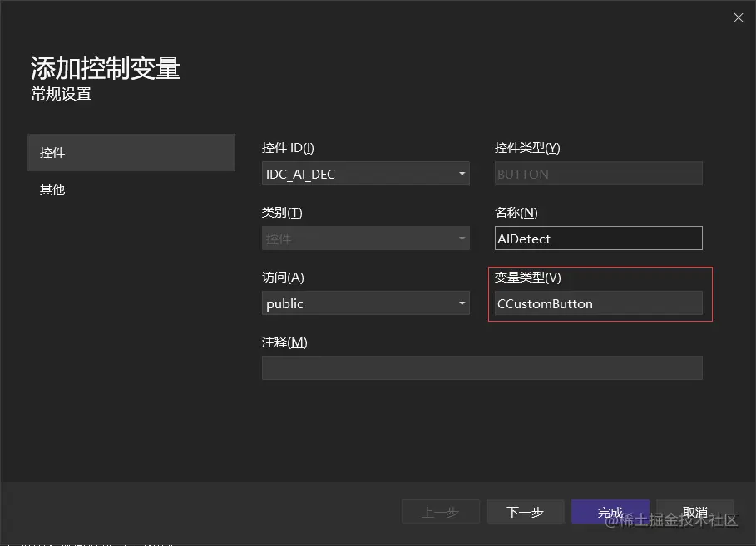The width and height of the screenshot is (756, 546).
Task: Finish with the 完成 button
Action: (610, 512)
